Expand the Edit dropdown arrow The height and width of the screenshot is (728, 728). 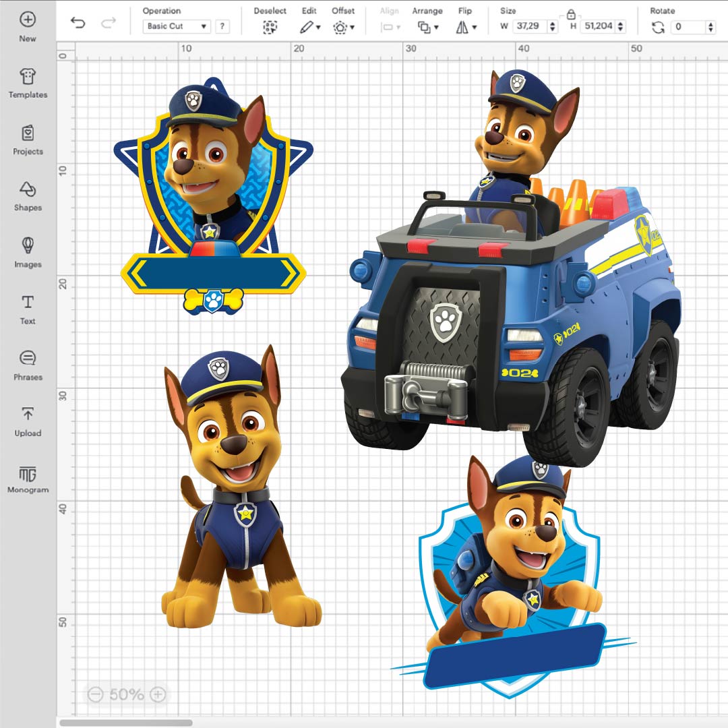click(318, 28)
